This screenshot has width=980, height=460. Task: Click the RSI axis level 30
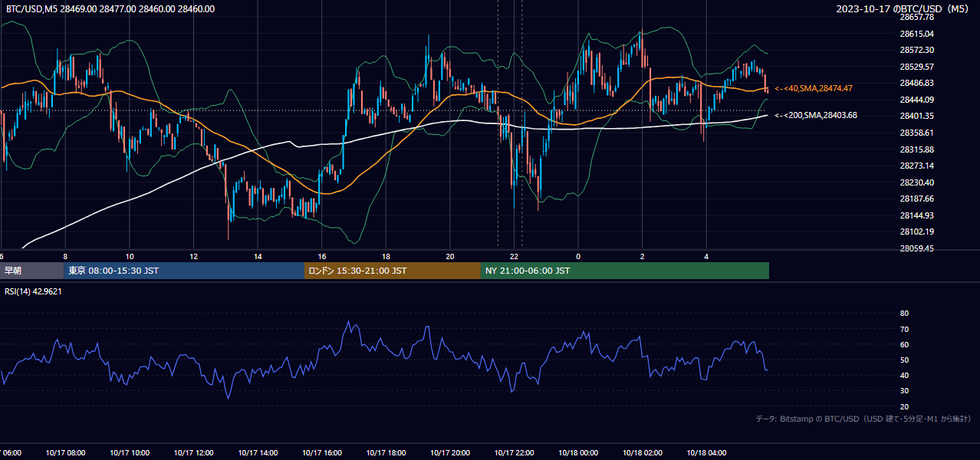click(904, 391)
